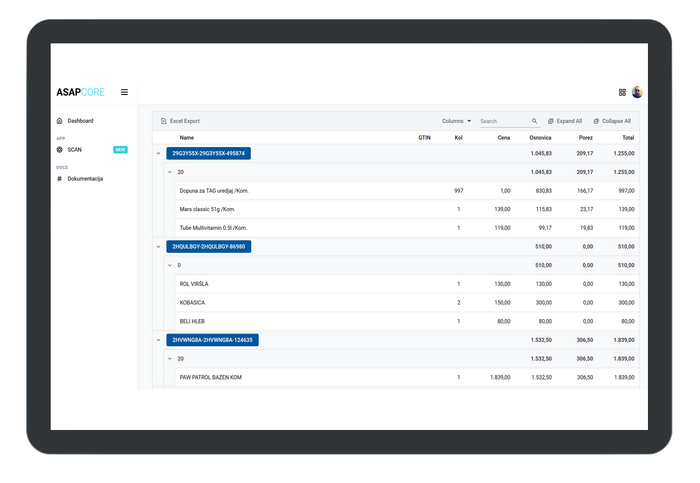Click quantity 997 in Dopuna row
Screen dimensions: 700x483
coord(458,191)
